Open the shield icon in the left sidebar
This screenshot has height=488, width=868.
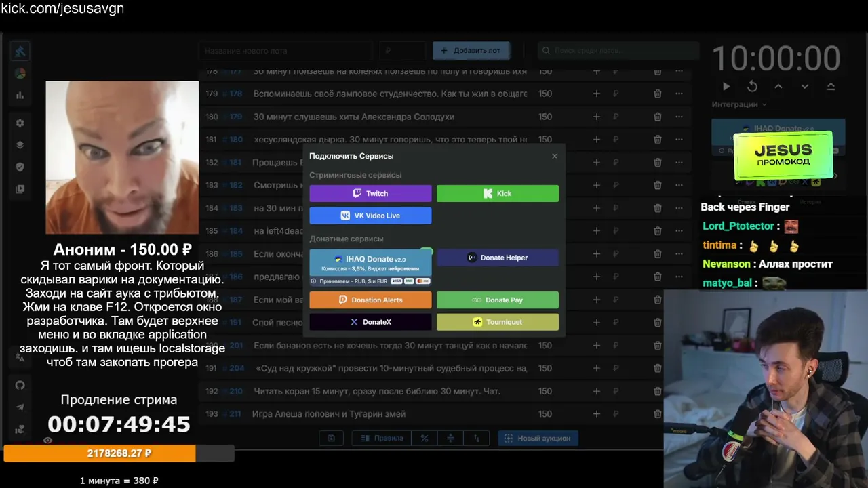point(20,167)
